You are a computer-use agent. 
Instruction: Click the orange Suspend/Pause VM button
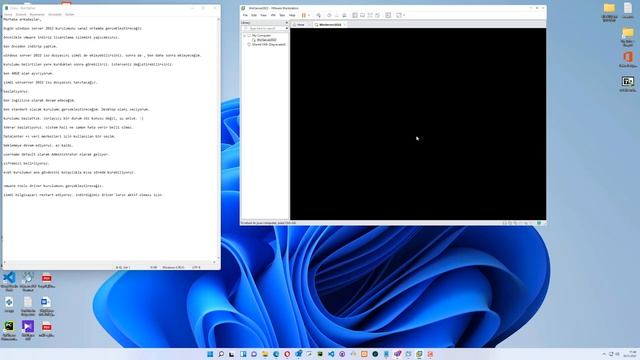point(304,15)
